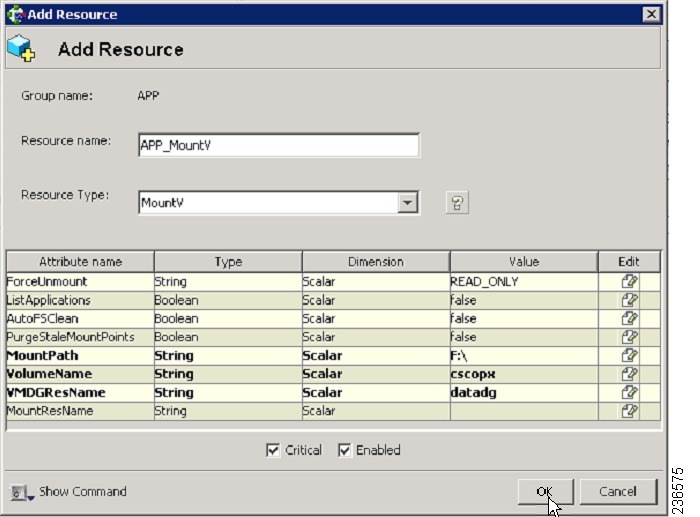Edit the AutoFSClean attribute value
700x517 pixels.
(629, 318)
